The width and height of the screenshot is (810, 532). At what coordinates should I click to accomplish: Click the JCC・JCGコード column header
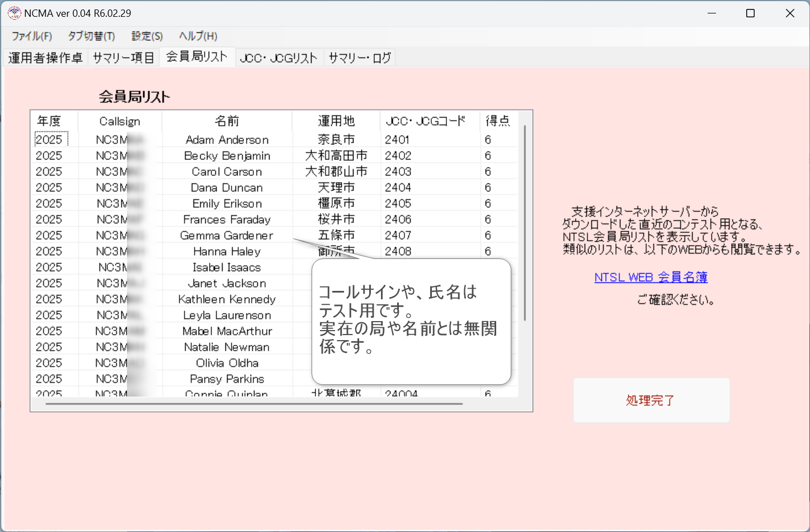(x=426, y=121)
